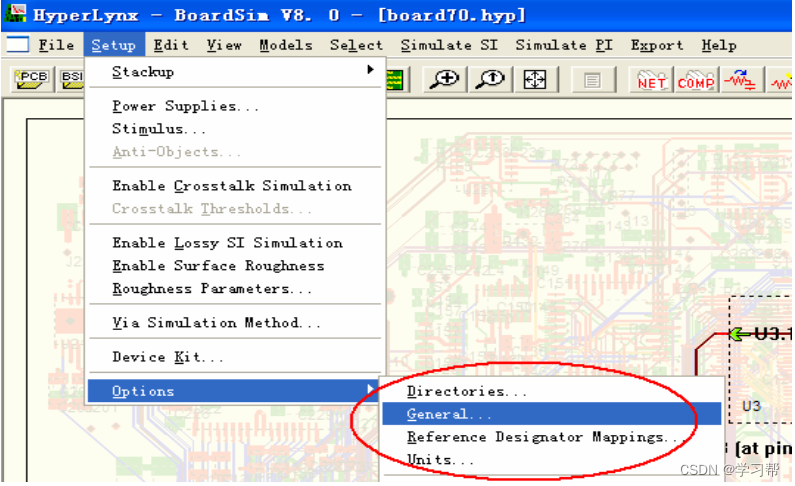Select net by name NET icon
The width and height of the screenshot is (795, 486).
pos(651,80)
